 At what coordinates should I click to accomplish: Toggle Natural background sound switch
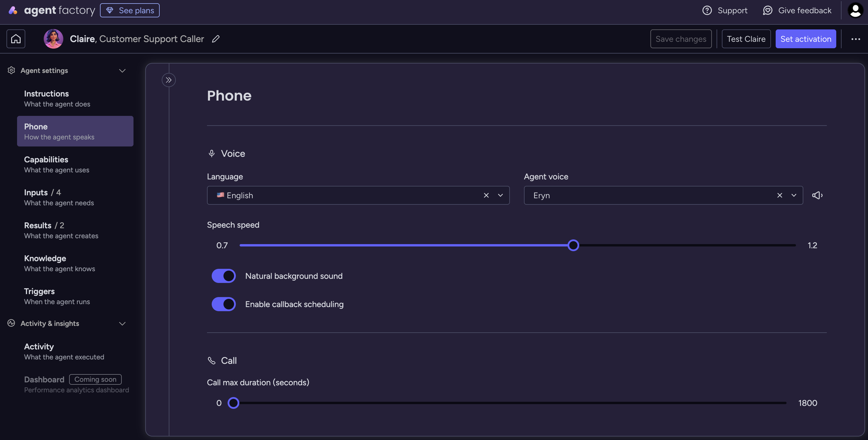(223, 276)
